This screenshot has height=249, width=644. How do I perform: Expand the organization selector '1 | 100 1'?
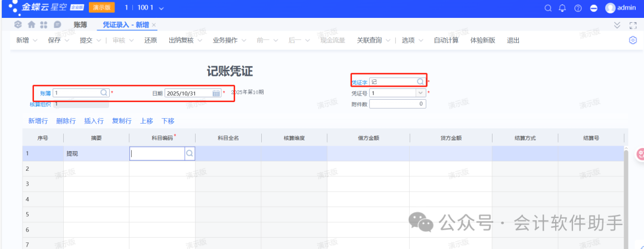(144, 8)
